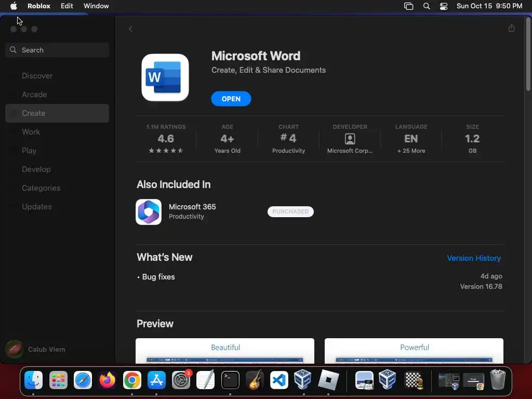The width and height of the screenshot is (532, 399).
Task: Select Work in the sidebar
Action: coord(57,131)
